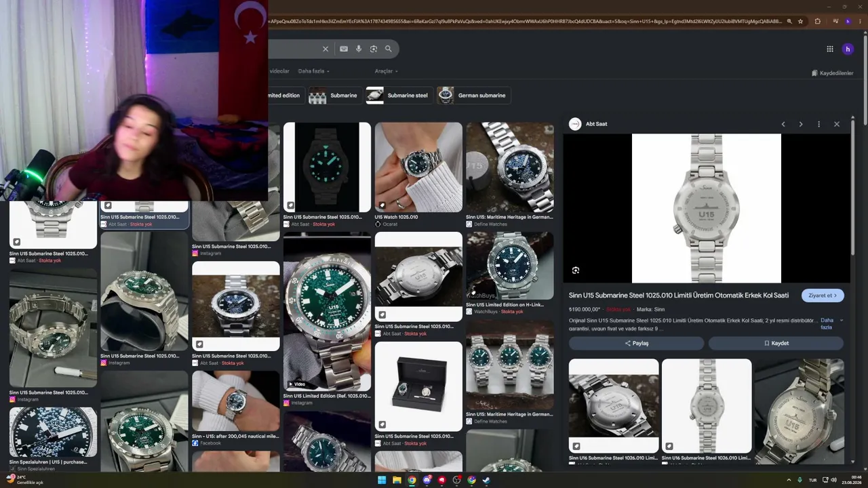
Task: Open the green dial video result thumbnail
Action: (x=327, y=312)
